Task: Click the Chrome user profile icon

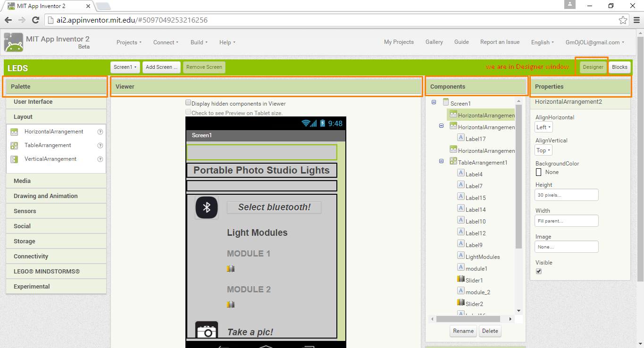Action: pos(570,4)
